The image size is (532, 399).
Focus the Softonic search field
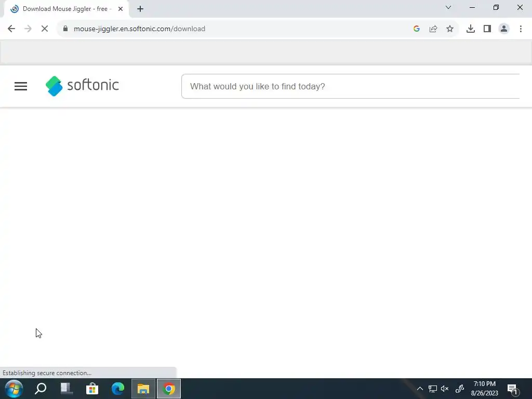point(351,86)
